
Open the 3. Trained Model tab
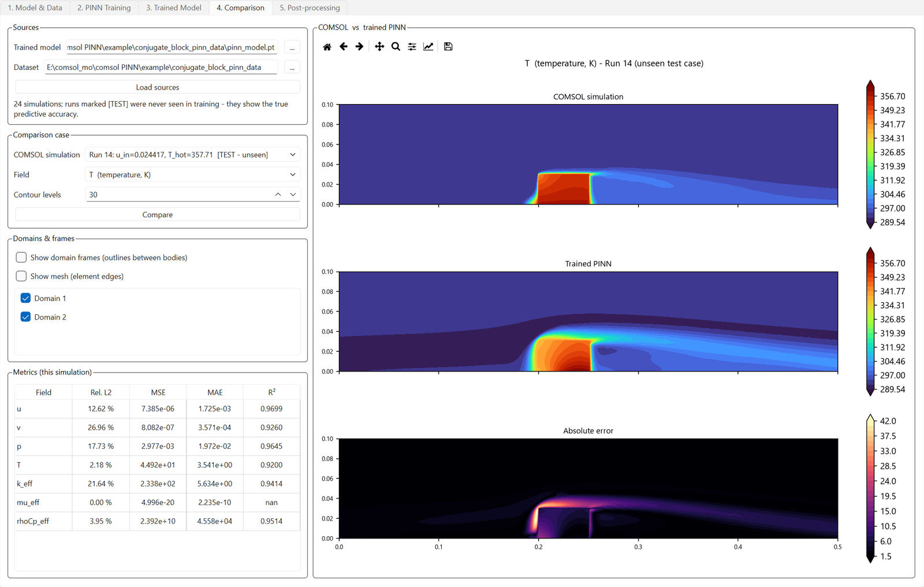tap(174, 8)
